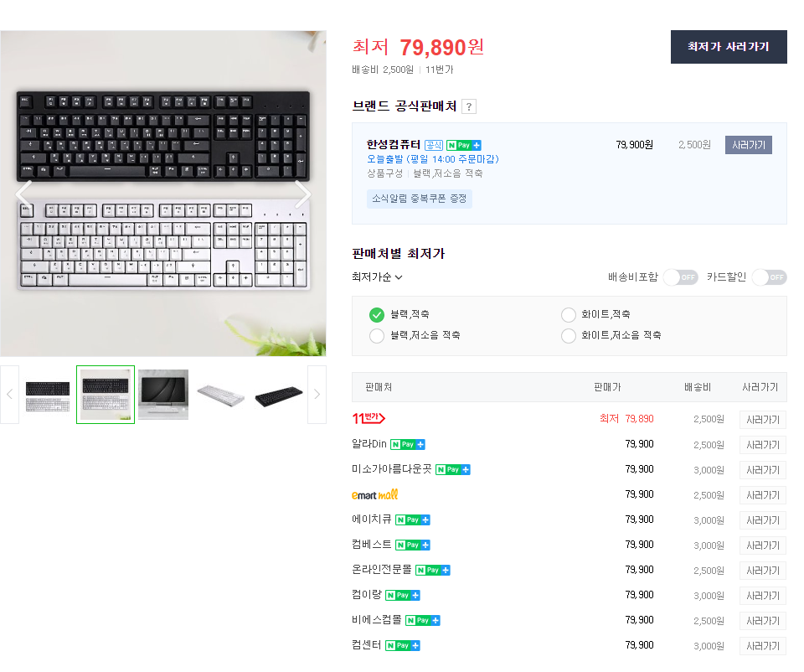Toggle the 카드할인 switch
The height and width of the screenshot is (672, 804).
(769, 277)
